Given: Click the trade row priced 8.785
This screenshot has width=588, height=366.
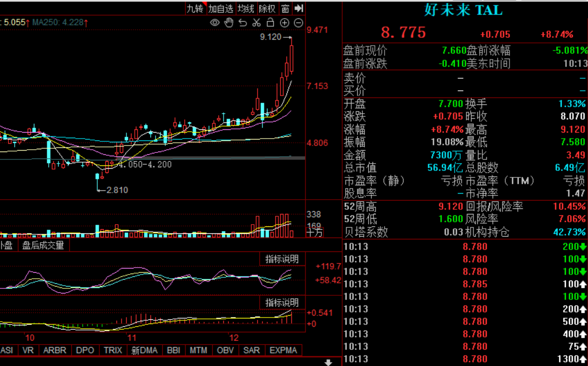Looking at the screenshot, I should (465, 284).
